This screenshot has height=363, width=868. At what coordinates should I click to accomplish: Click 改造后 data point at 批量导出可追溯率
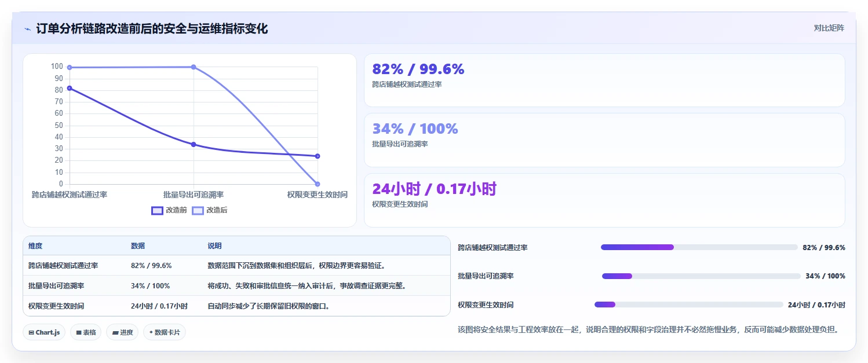point(194,67)
